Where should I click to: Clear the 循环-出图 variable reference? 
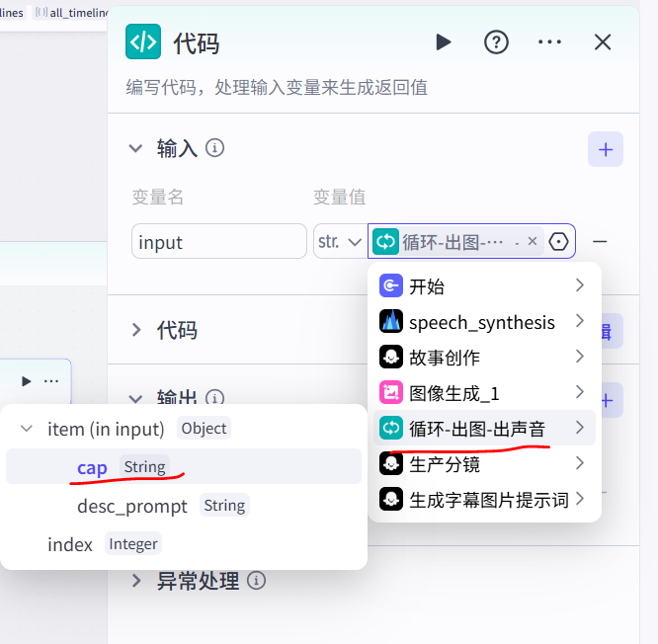[533, 241]
